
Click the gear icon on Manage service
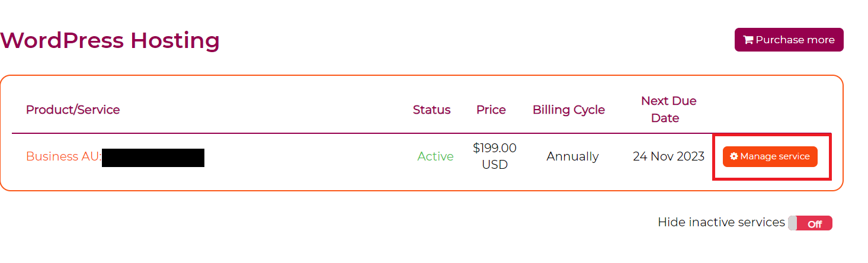(x=734, y=156)
